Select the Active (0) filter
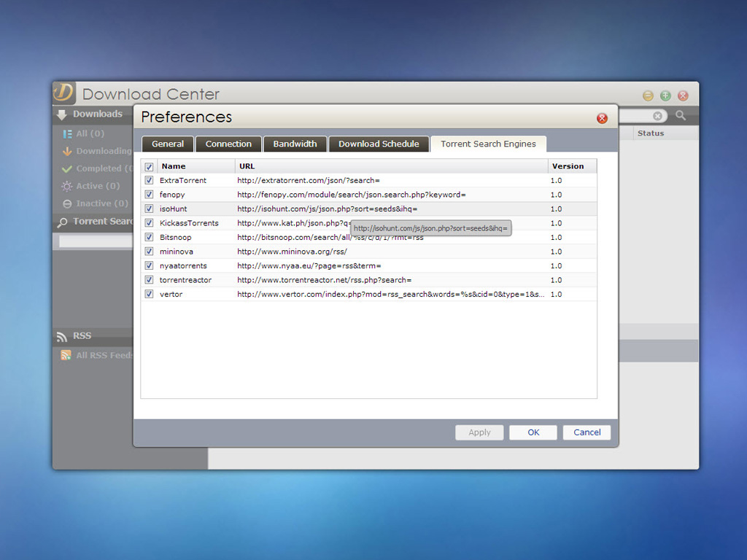 pos(98,186)
